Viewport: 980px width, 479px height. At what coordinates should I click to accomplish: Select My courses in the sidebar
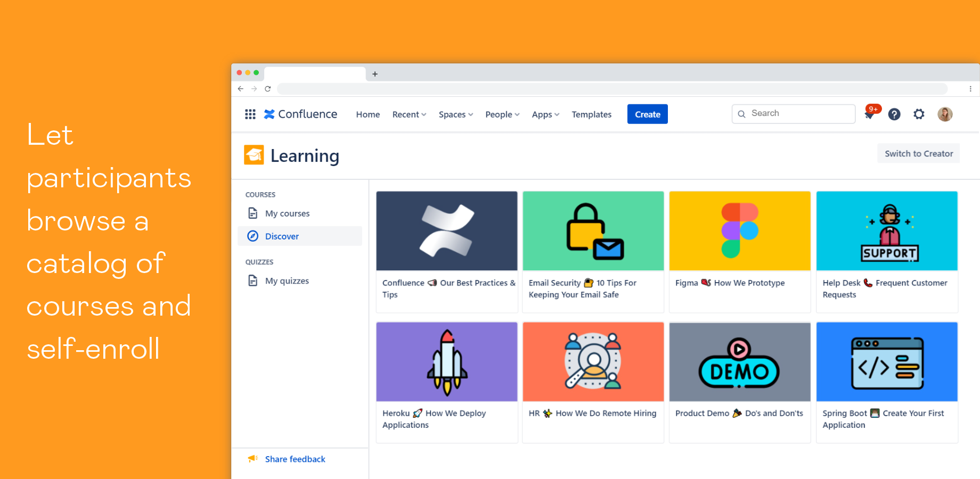pos(300,213)
